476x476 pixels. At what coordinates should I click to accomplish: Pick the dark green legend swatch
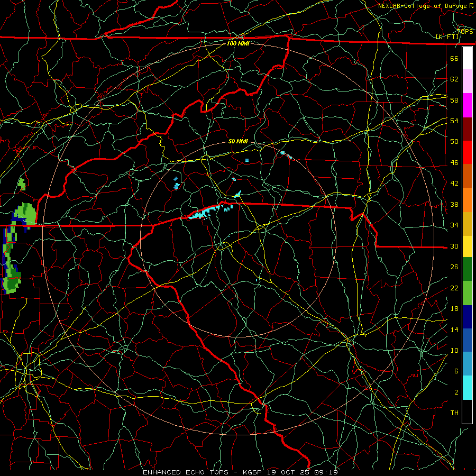coord(467,269)
